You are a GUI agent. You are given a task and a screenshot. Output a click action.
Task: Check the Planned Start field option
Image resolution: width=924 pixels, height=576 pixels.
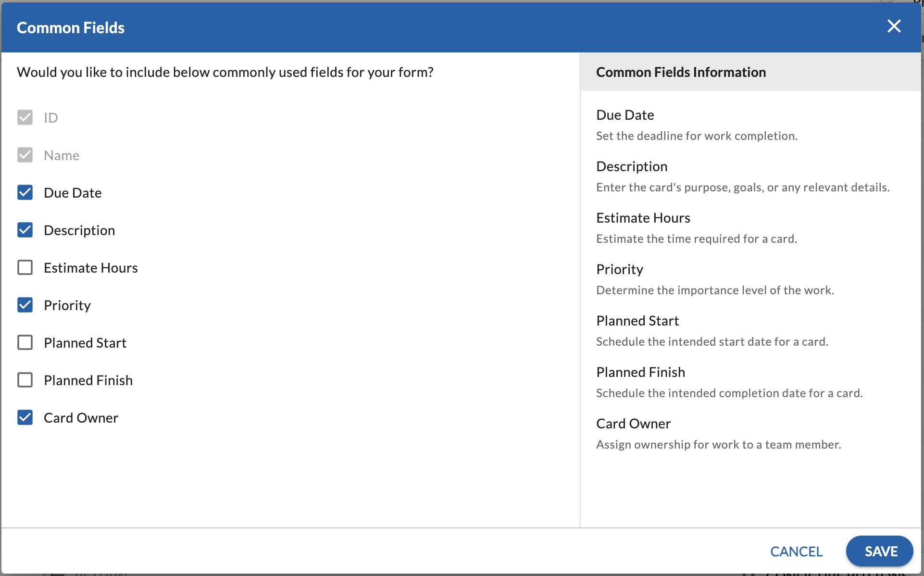(x=25, y=342)
